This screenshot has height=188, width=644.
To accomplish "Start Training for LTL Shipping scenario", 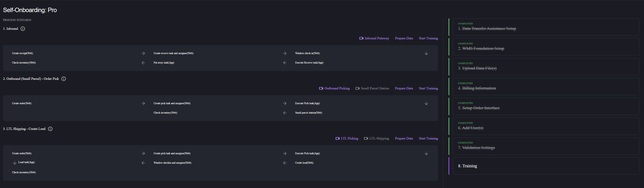I will (428, 139).
